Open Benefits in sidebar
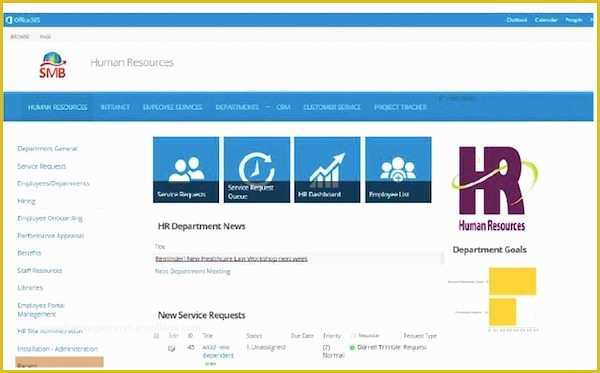This screenshot has height=373, width=600. [x=29, y=253]
